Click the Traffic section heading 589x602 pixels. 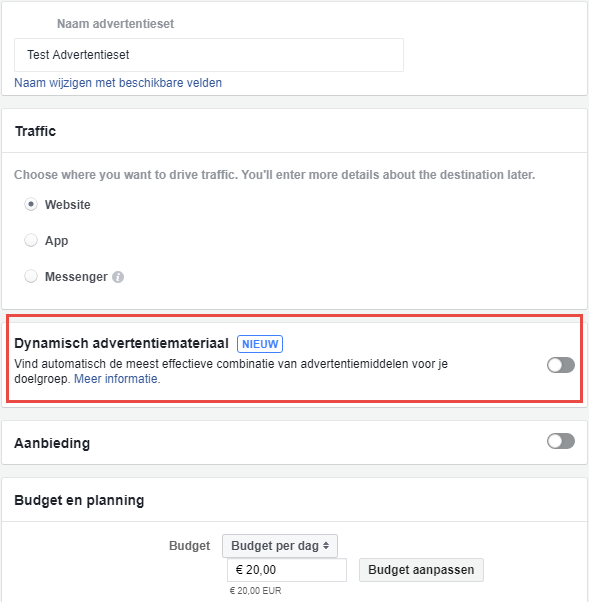click(x=35, y=131)
